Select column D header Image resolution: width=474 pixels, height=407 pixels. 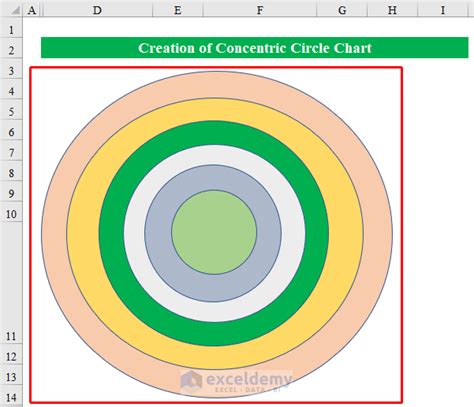click(x=97, y=10)
